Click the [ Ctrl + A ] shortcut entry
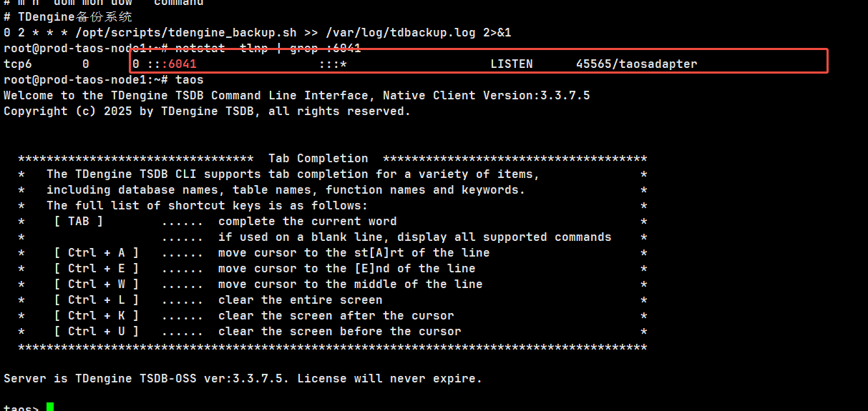Viewport: 868px width, 411px height. tap(96, 253)
